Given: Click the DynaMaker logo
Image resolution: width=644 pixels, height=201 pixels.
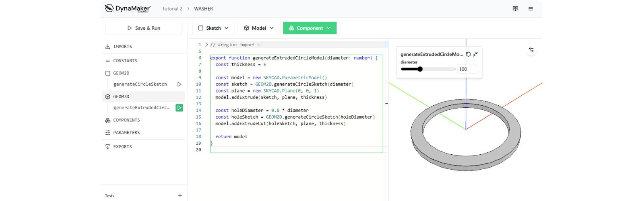Looking at the screenshot, I should click(128, 8).
